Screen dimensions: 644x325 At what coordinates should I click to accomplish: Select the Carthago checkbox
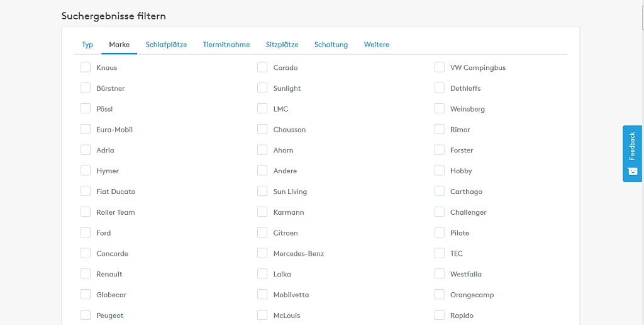click(440, 191)
